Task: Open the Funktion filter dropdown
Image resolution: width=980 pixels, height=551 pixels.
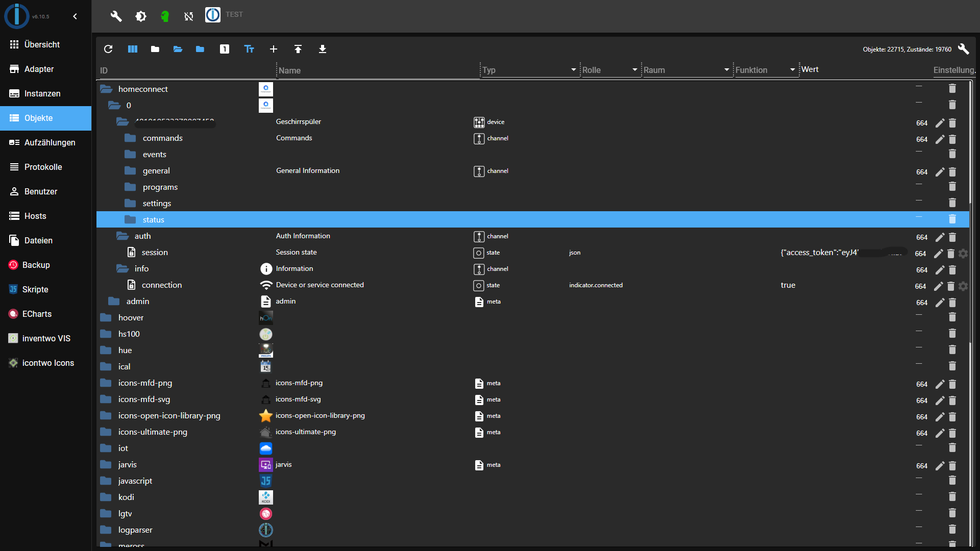Action: (x=766, y=70)
